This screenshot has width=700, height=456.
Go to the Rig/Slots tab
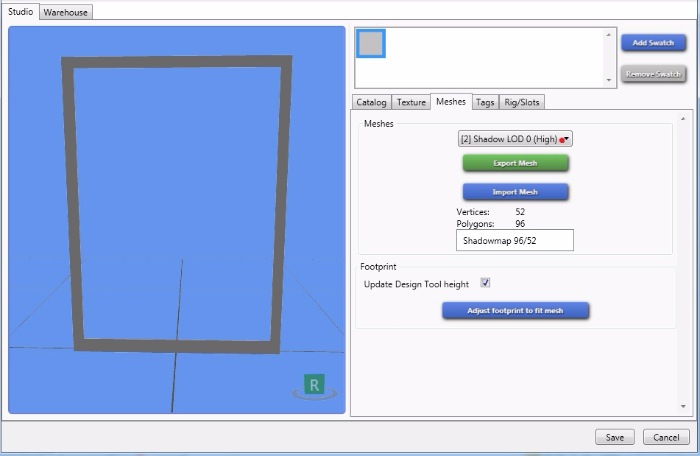[522, 102]
